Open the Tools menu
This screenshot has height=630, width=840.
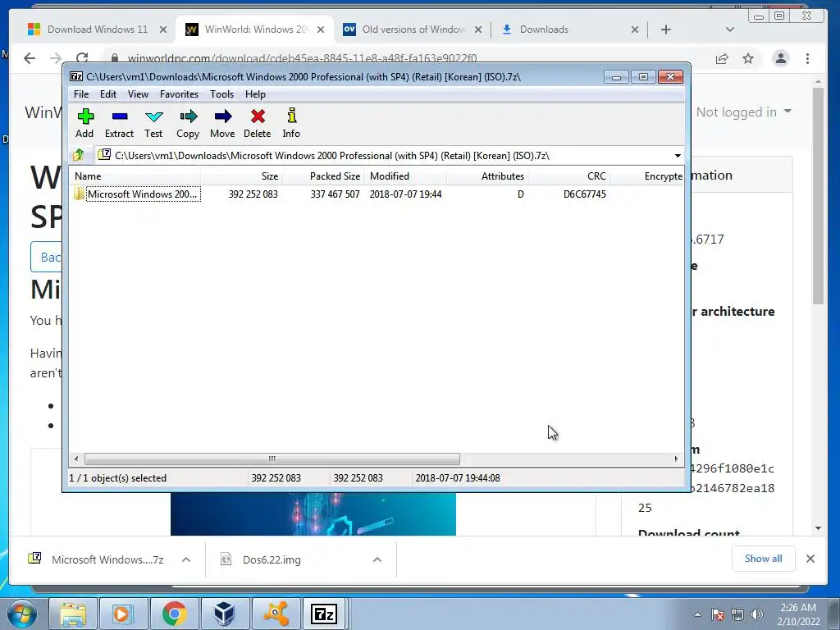(221, 94)
